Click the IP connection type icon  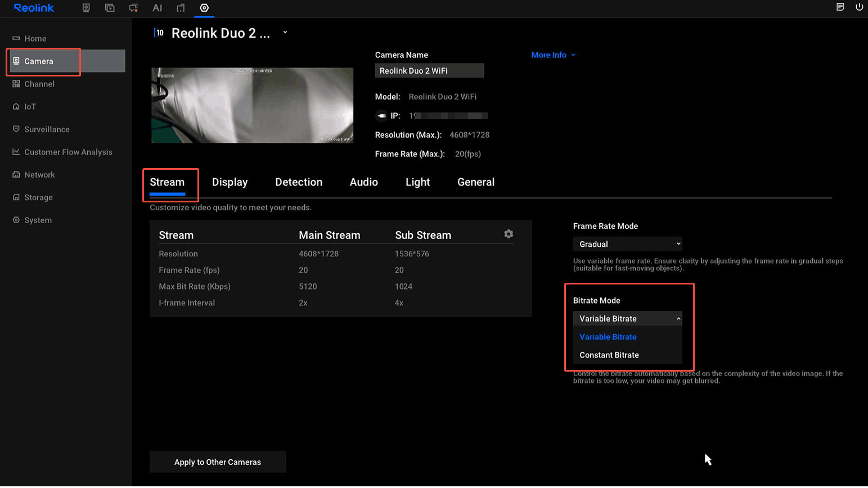pos(381,116)
